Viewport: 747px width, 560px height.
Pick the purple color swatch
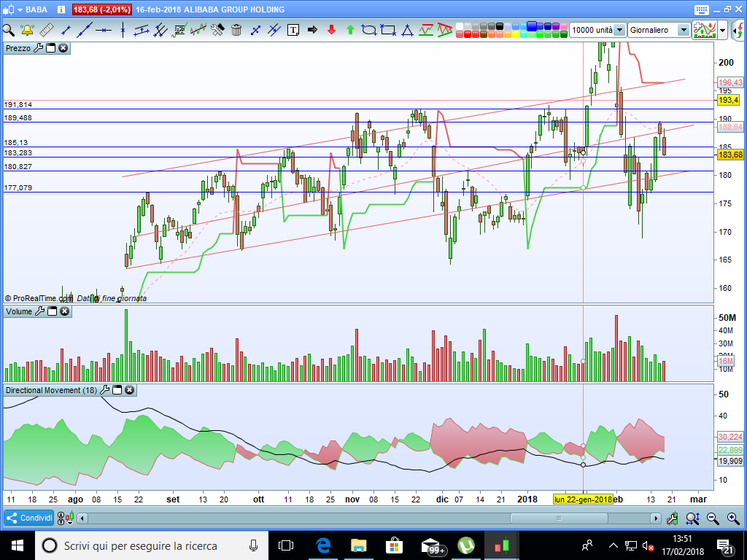(555, 26)
